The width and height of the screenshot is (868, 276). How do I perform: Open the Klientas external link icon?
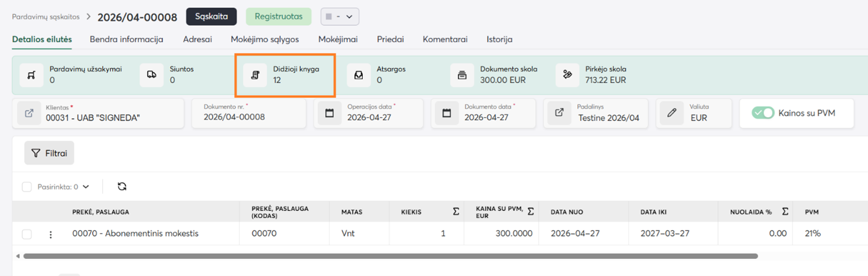click(x=29, y=113)
